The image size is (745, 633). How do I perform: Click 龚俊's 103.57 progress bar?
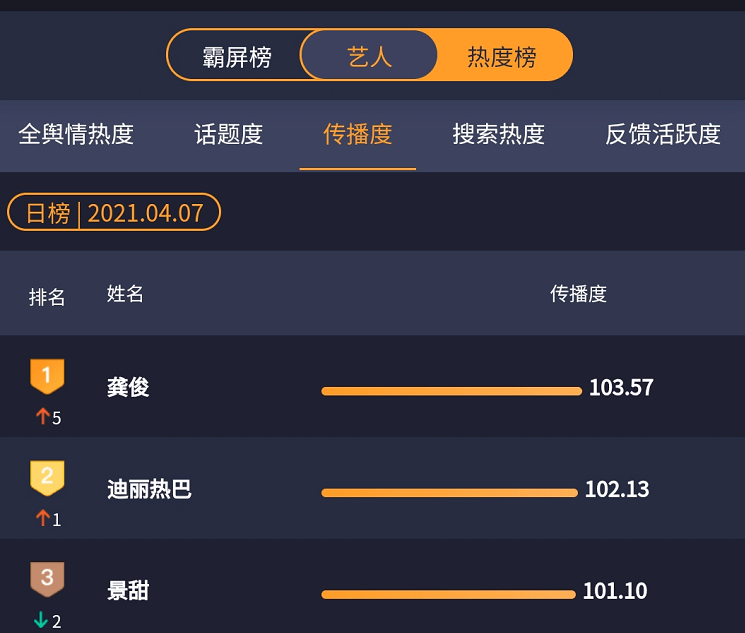[451, 391]
